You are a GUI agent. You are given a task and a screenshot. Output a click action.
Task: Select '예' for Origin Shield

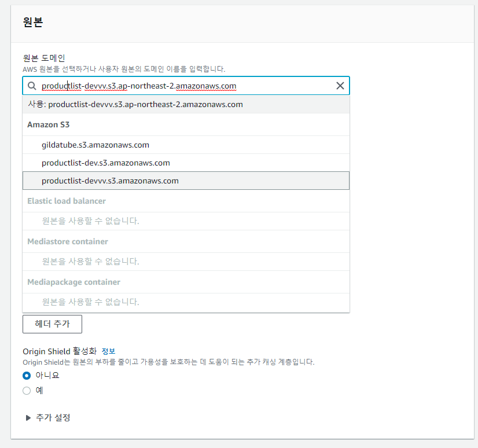(27, 391)
